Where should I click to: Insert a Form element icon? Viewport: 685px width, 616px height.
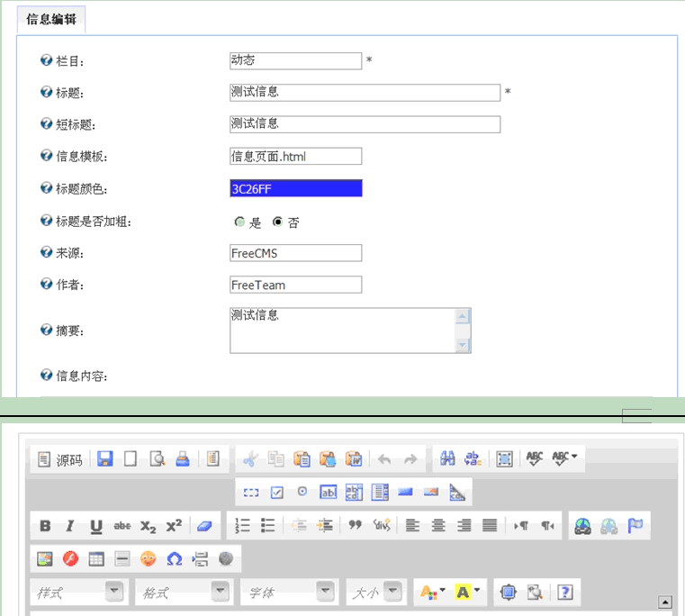coord(251,493)
